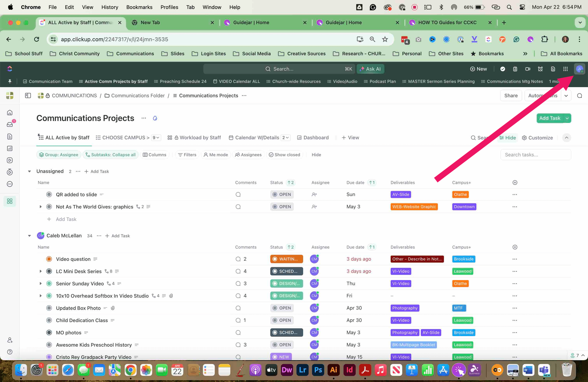The height and width of the screenshot is (382, 588).
Task: Focus the Search tasks input field
Action: 536,155
